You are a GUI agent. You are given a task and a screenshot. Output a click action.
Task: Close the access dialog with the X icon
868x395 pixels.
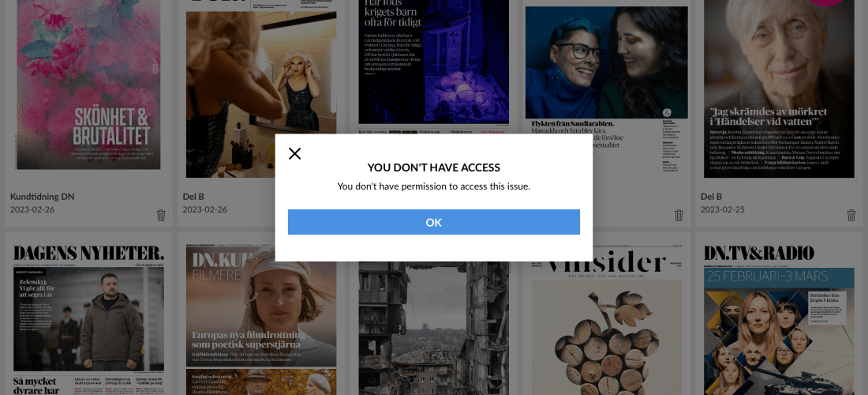[294, 153]
